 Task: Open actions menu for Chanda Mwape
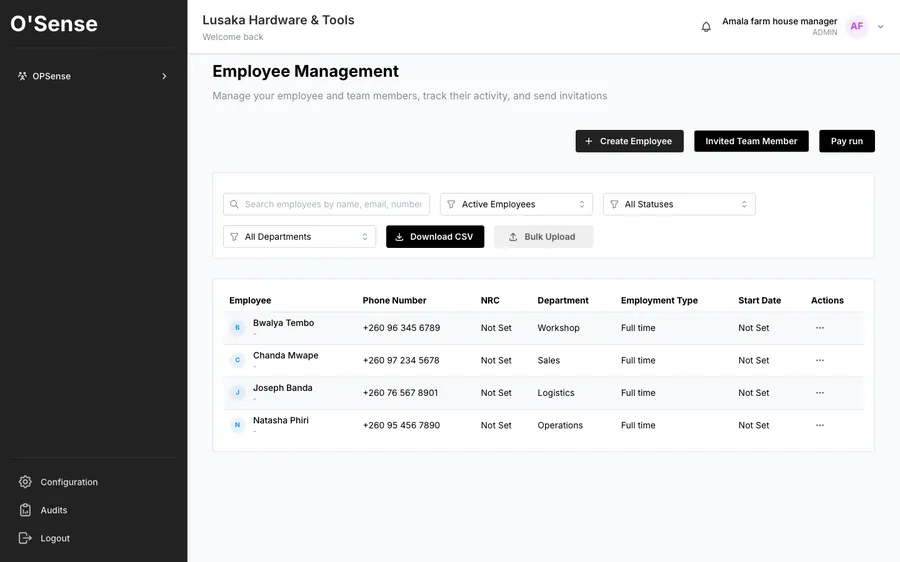820,361
